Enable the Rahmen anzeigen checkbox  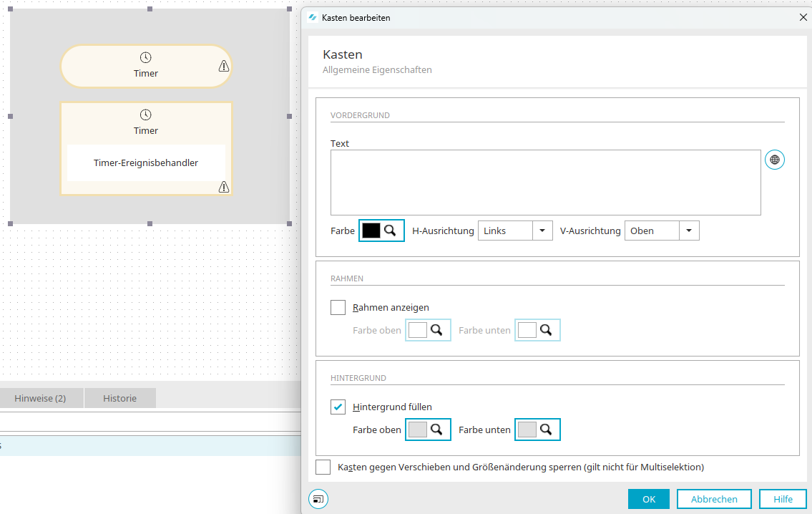click(x=338, y=307)
